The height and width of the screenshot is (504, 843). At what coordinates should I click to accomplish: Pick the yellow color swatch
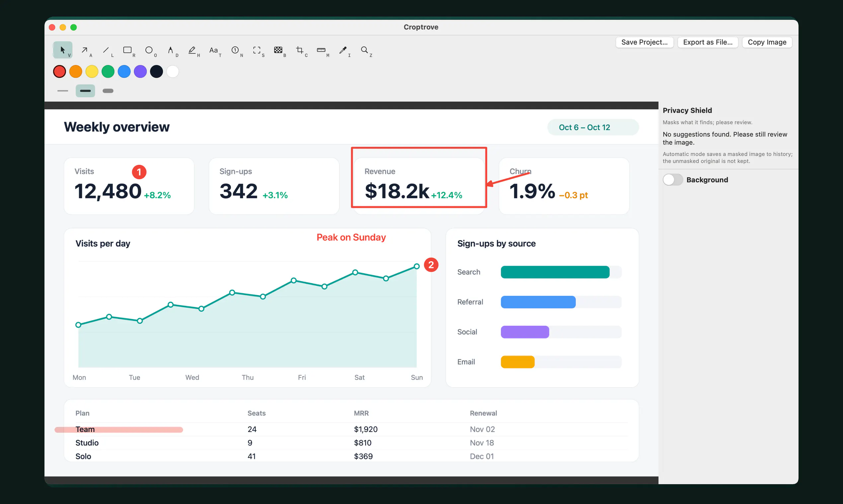pyautogui.click(x=92, y=72)
